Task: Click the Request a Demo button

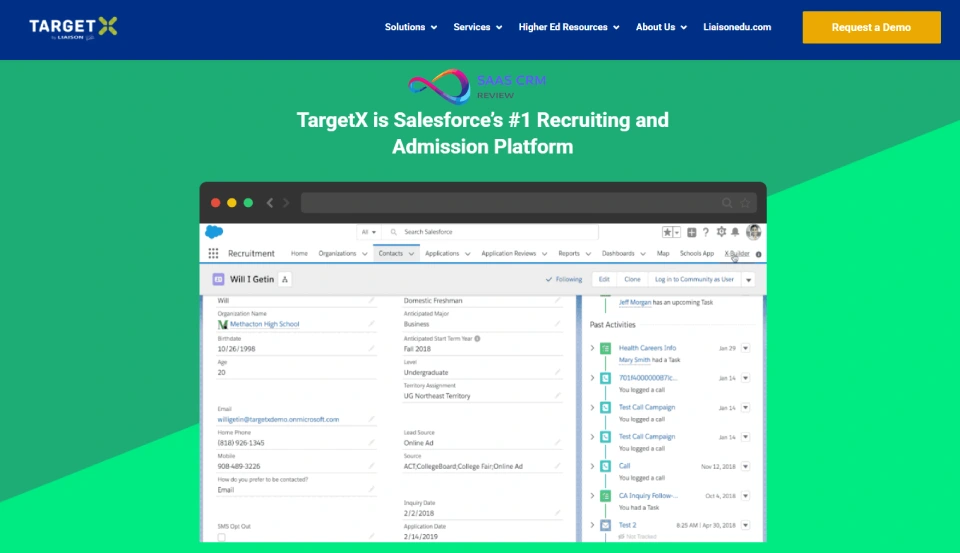Action: coord(871,27)
